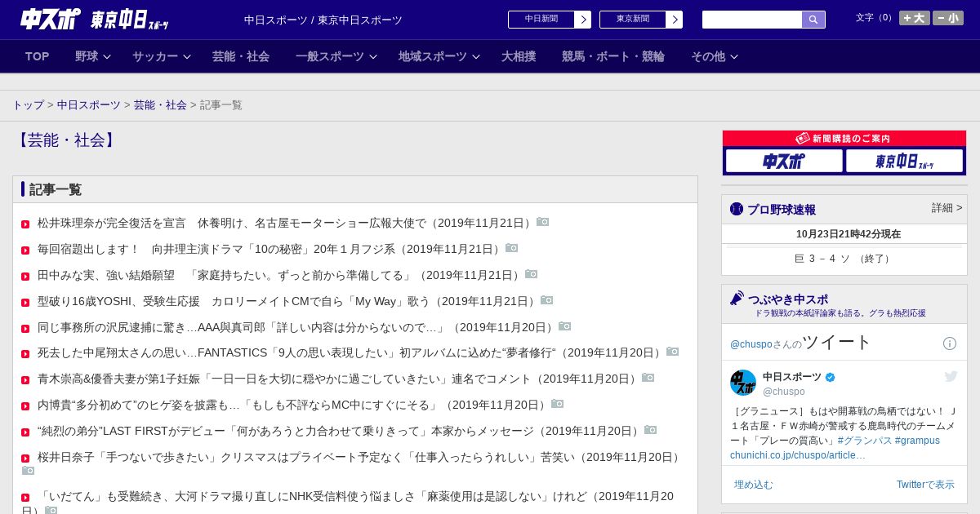Viewport: 980px width, 514px height.
Task: Expand the 野球 menu dropdown
Action: pyautogui.click(x=93, y=56)
